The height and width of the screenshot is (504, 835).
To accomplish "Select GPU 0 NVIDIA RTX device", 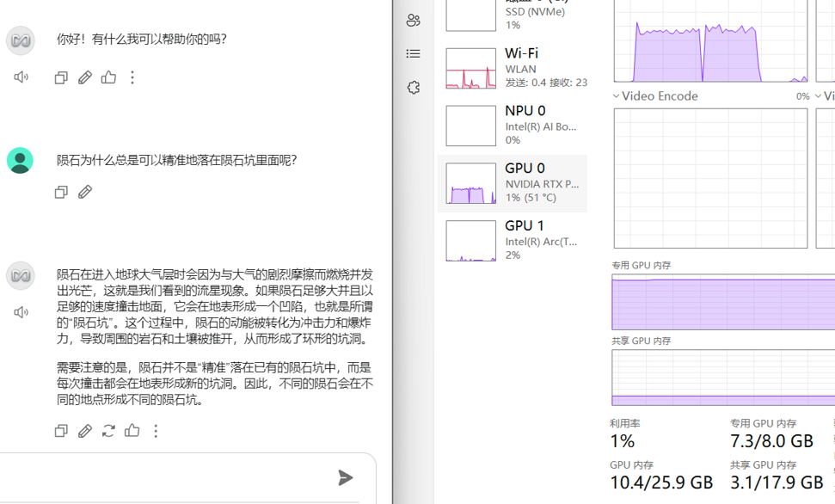I will point(513,182).
